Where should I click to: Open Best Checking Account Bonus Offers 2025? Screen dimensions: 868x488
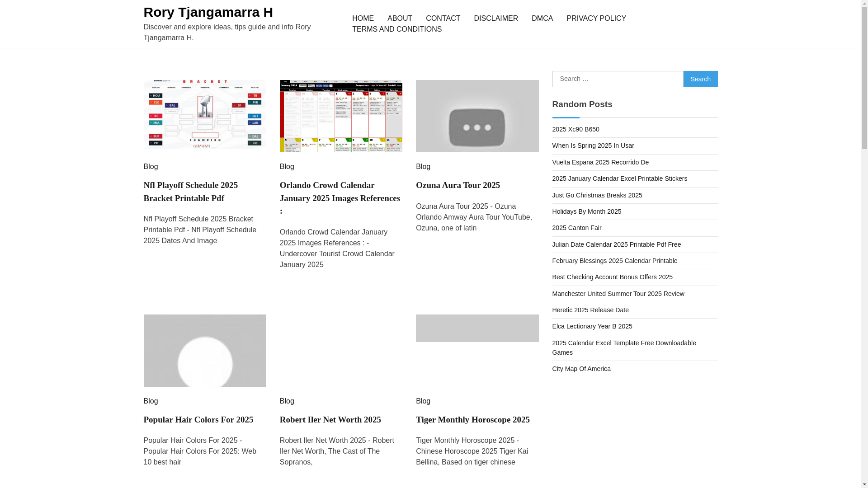tap(613, 277)
